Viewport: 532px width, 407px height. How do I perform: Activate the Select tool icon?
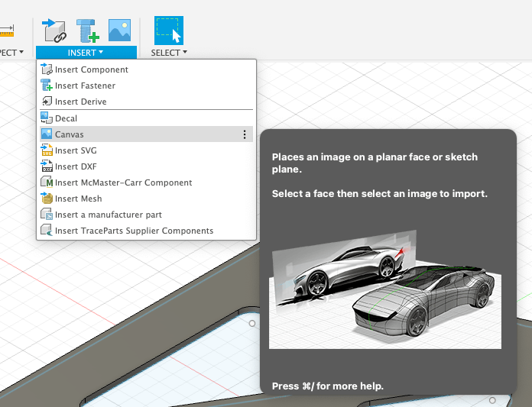pyautogui.click(x=169, y=30)
